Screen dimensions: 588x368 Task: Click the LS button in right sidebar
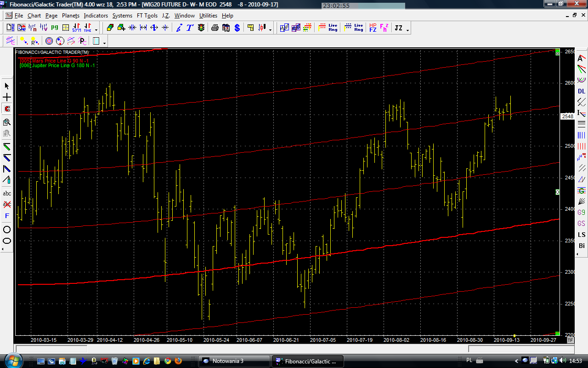(x=582, y=235)
